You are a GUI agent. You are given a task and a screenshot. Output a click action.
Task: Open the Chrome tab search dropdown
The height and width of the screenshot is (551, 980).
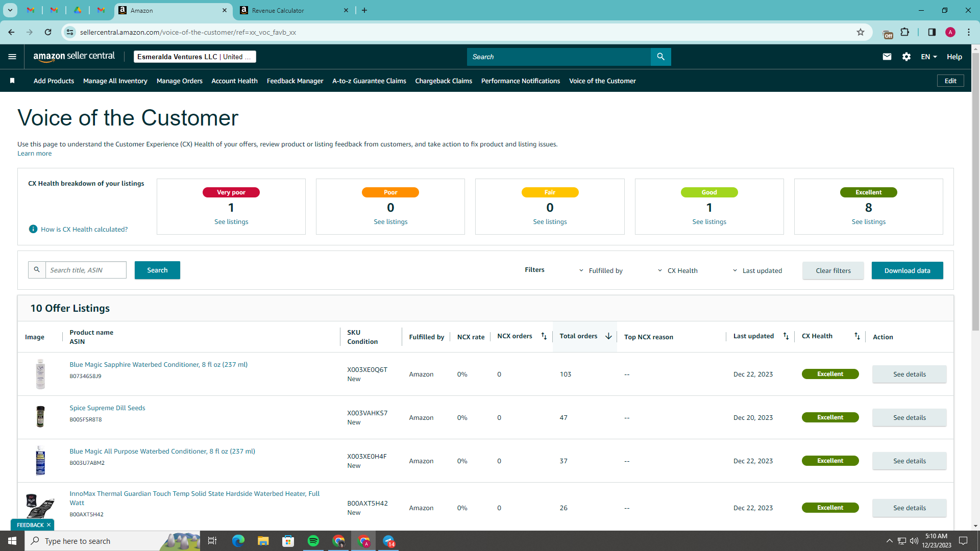tap(10, 10)
